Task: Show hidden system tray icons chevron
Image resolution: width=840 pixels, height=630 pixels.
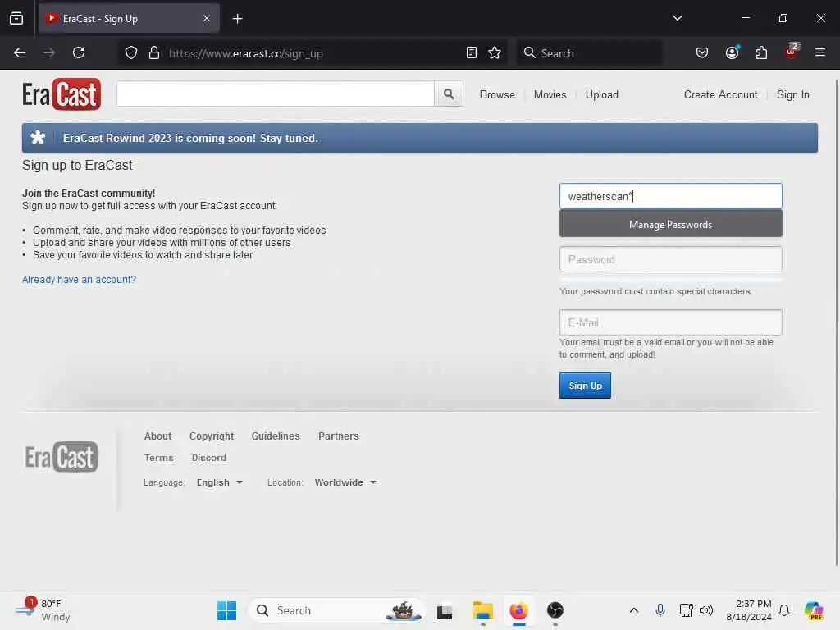Action: click(x=634, y=610)
